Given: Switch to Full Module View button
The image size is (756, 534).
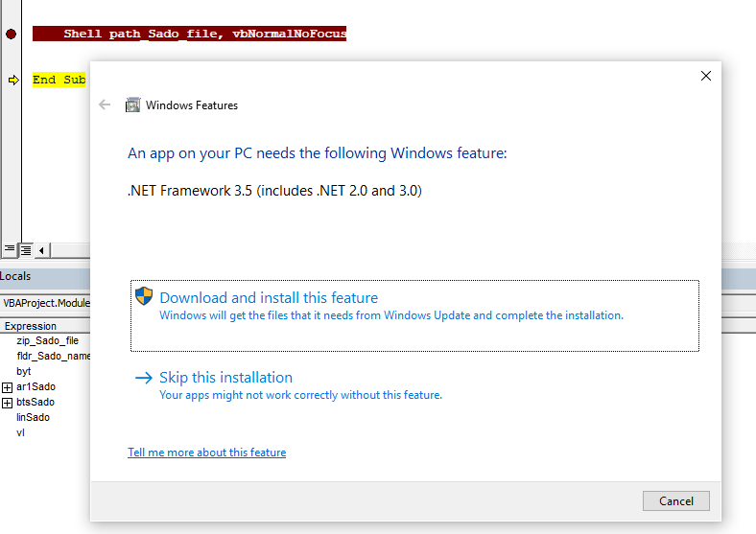Looking at the screenshot, I should [x=25, y=249].
